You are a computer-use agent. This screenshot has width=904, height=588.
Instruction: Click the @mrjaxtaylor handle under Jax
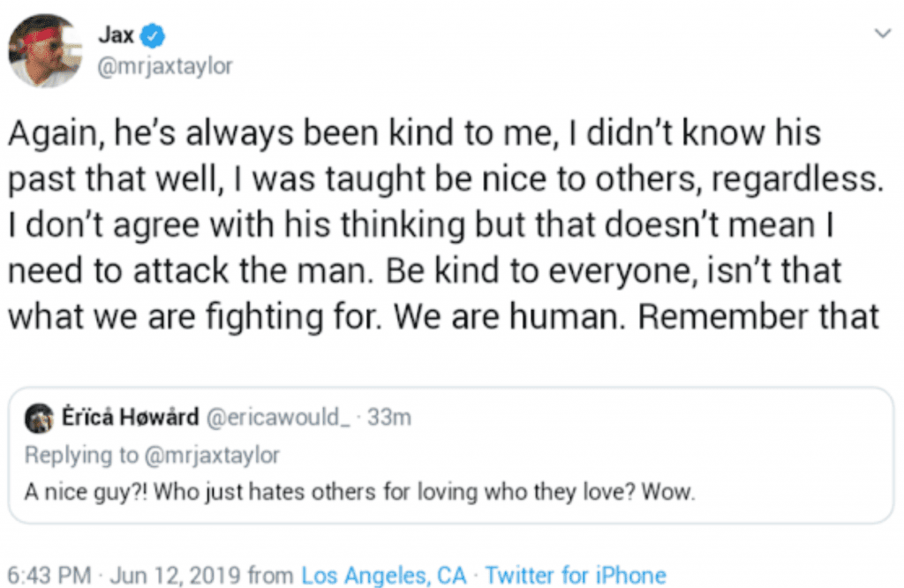163,66
